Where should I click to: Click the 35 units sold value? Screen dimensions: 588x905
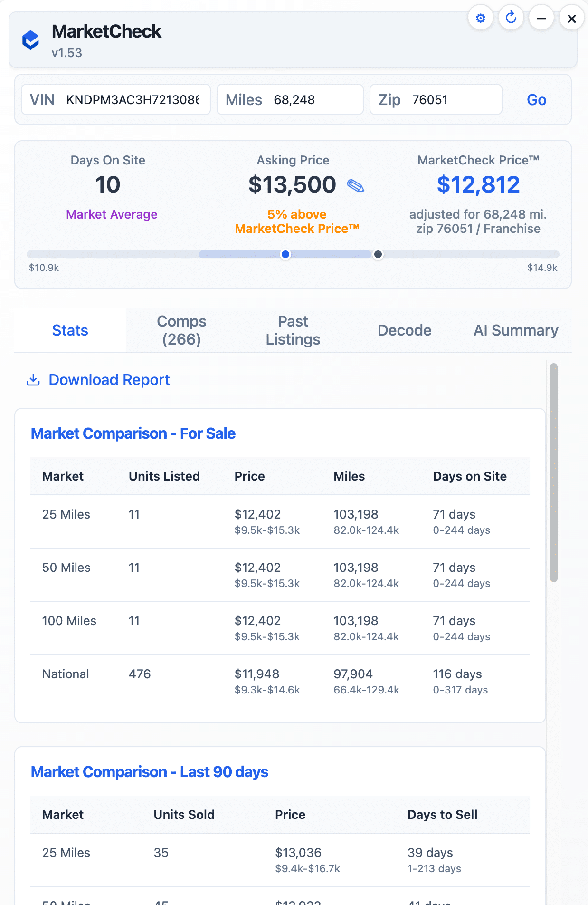tap(161, 853)
